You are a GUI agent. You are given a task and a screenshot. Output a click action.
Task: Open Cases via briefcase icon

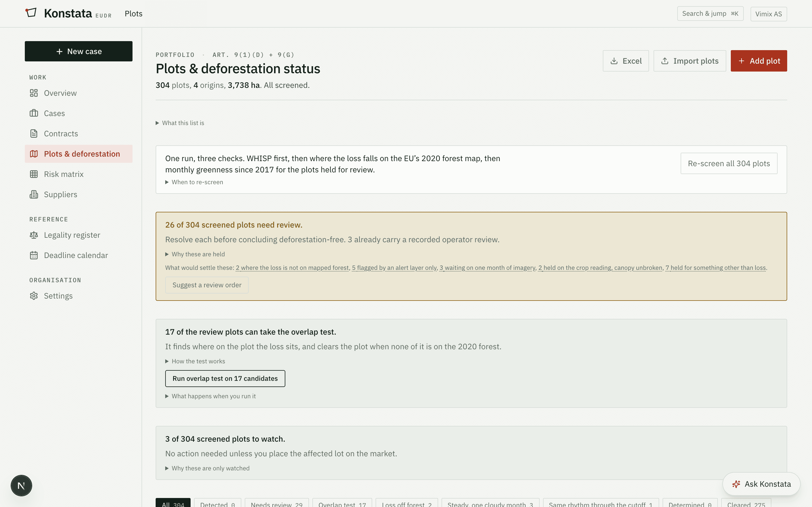coord(34,113)
